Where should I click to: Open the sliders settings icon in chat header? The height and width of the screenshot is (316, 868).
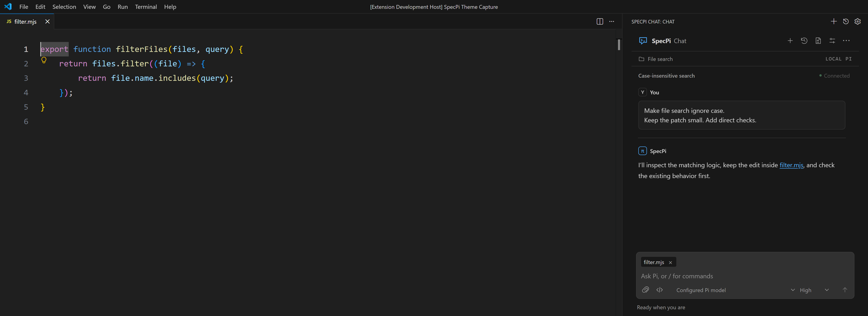coord(832,41)
